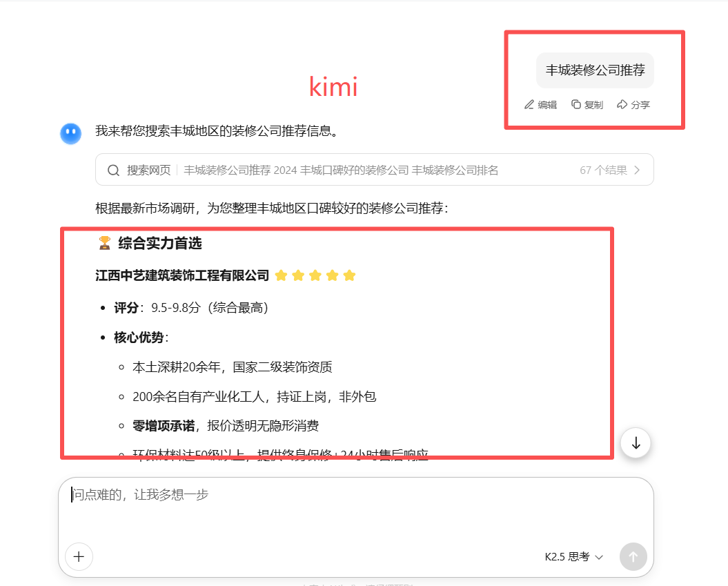Open the 搜索网页 search results row

(x=374, y=170)
